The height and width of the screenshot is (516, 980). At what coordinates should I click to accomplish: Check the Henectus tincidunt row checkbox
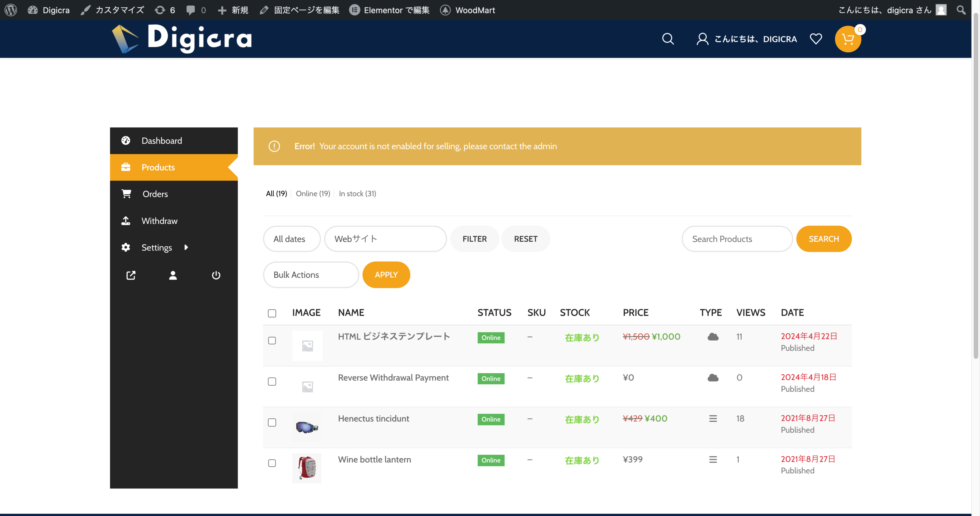pyautogui.click(x=272, y=422)
